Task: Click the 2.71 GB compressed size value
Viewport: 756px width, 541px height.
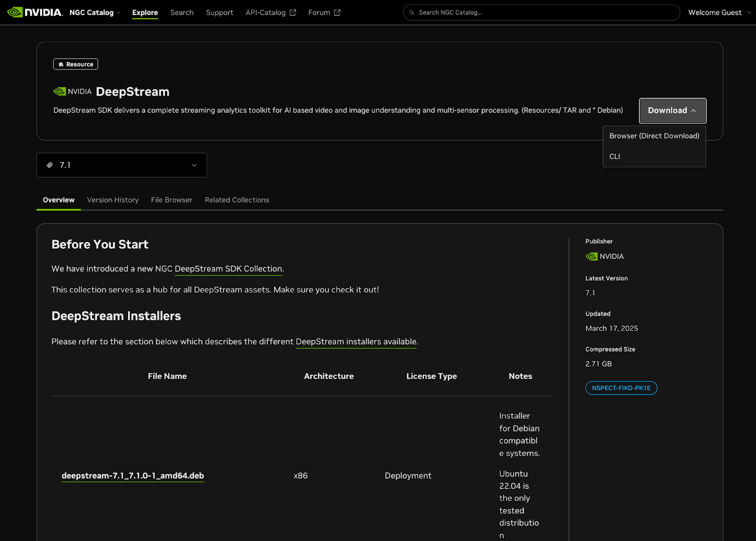Action: click(599, 364)
